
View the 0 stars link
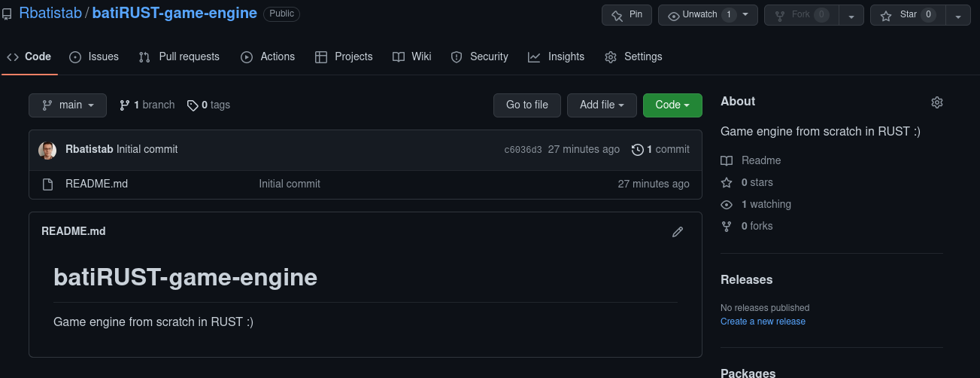tap(747, 182)
